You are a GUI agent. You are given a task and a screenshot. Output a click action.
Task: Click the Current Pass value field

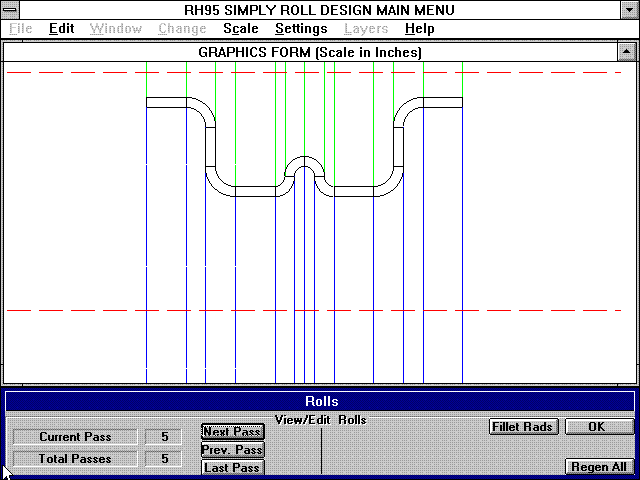pyautogui.click(x=163, y=436)
